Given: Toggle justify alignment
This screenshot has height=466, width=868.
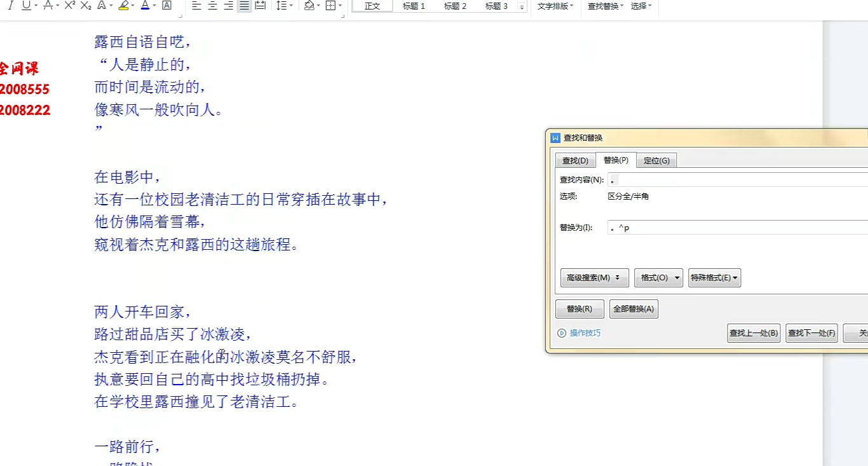Looking at the screenshot, I should (244, 6).
